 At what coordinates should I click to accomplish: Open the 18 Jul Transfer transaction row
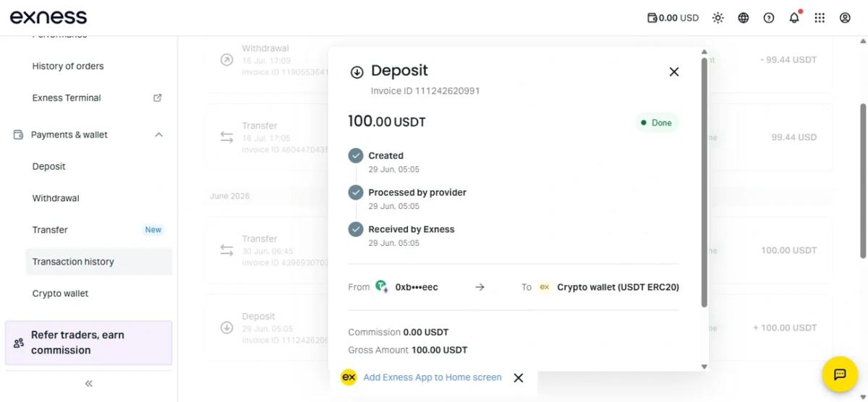tap(519, 137)
